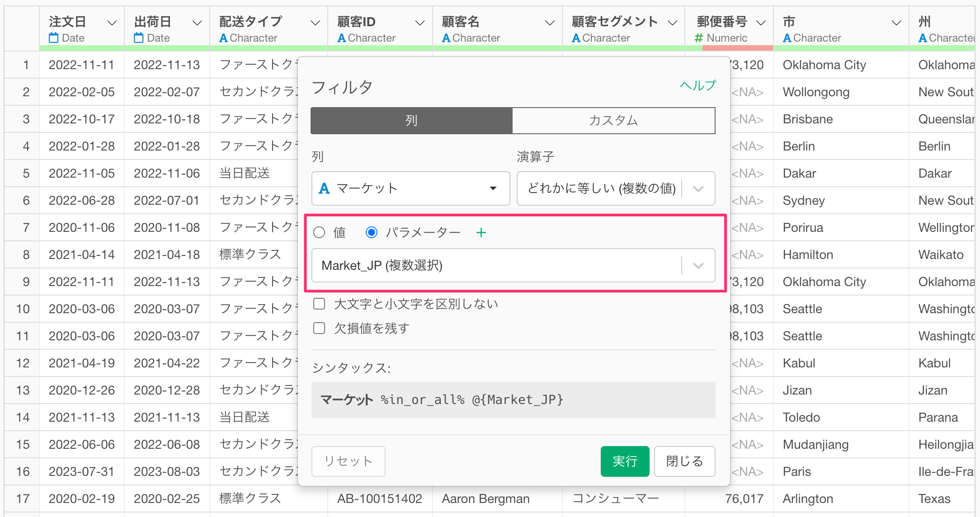Enable 欠損値を残す checkbox
The image size is (980, 517).
[x=319, y=328]
